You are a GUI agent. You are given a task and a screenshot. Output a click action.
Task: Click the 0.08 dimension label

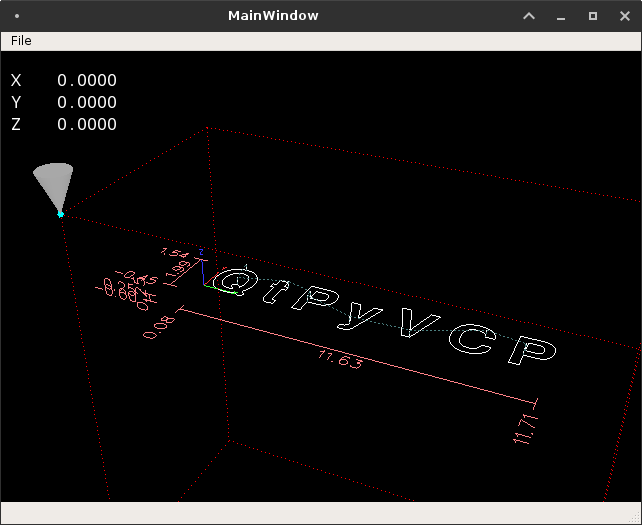(159, 328)
